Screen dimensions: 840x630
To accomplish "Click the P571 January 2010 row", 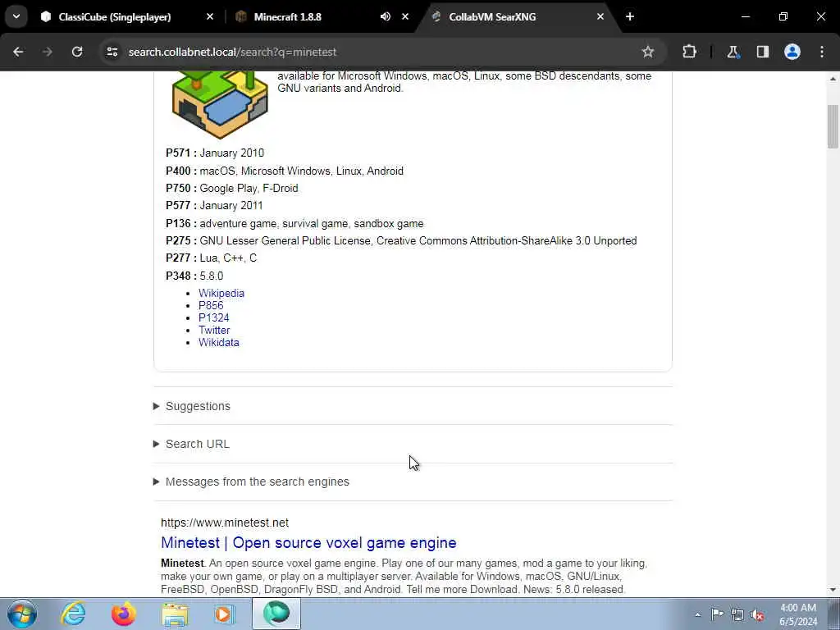I will click(215, 153).
